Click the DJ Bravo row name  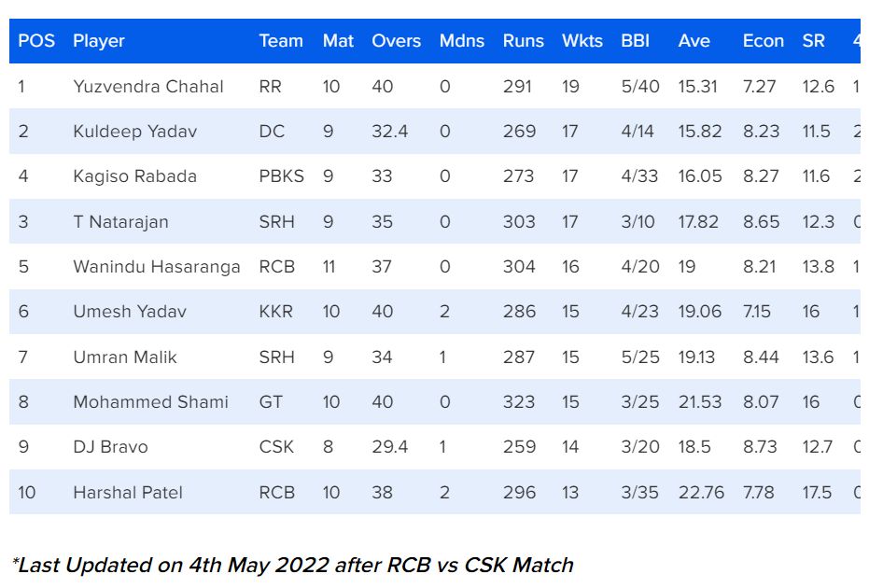tap(110, 447)
